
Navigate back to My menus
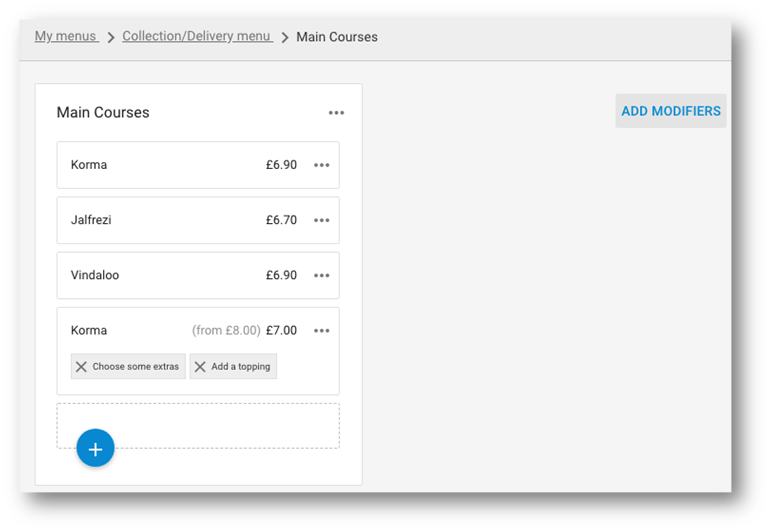[66, 36]
